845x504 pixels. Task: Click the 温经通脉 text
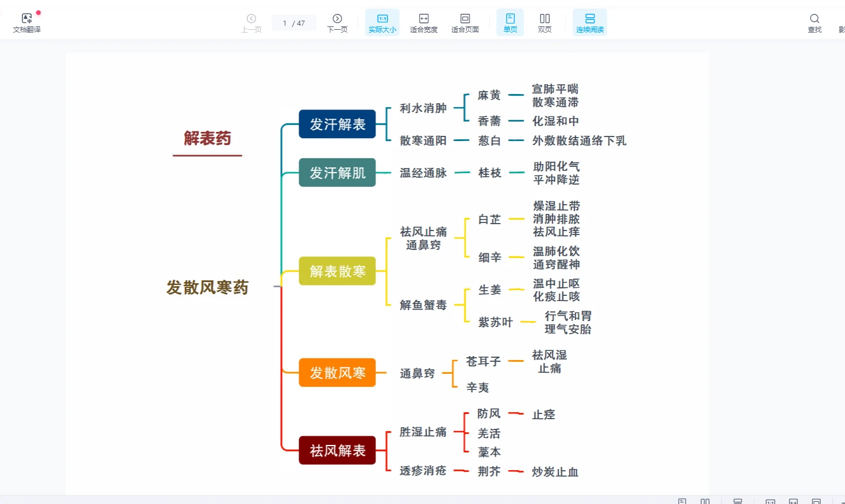tap(423, 173)
